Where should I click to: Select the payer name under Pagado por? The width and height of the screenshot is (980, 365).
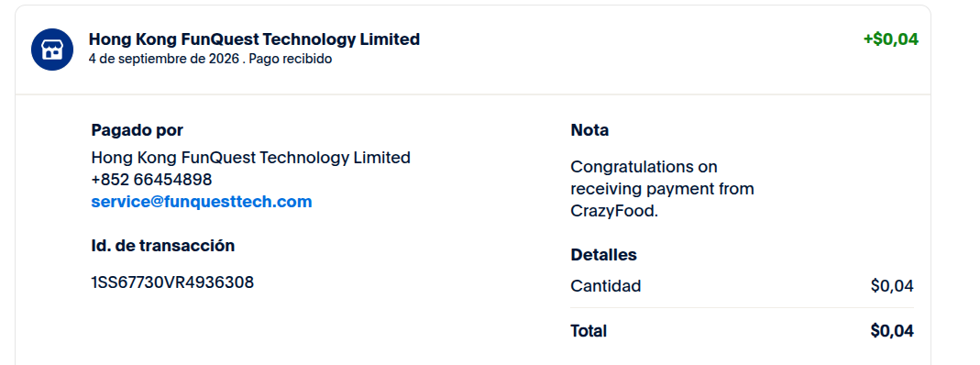point(250,158)
